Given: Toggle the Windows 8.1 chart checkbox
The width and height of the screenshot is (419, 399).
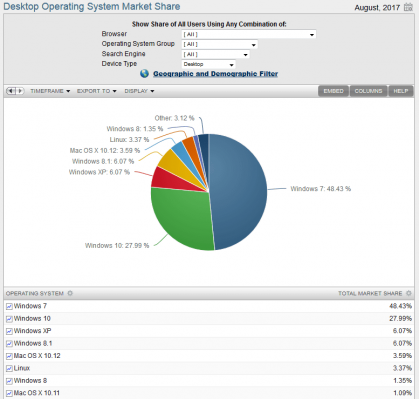Looking at the screenshot, I should tap(9, 344).
